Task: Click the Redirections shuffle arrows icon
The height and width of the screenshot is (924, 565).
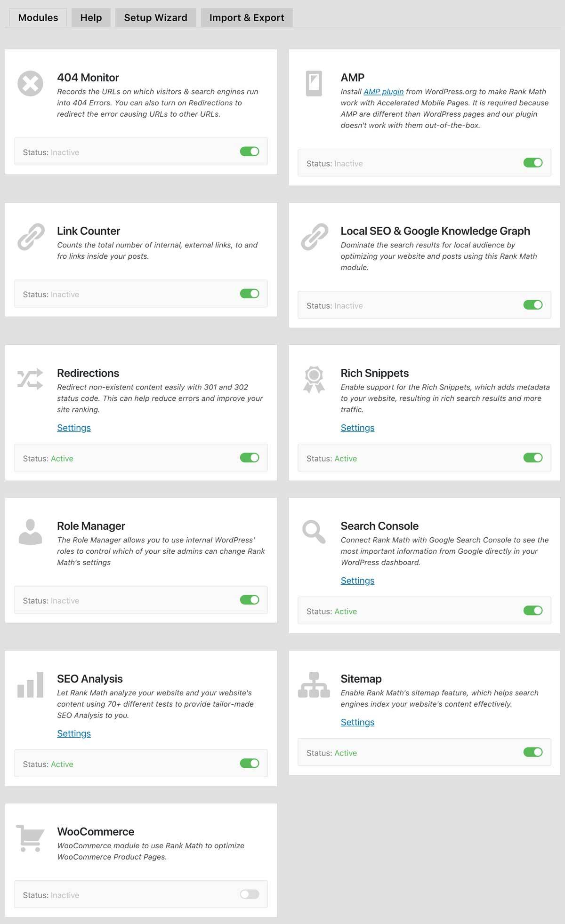Action: click(x=30, y=379)
